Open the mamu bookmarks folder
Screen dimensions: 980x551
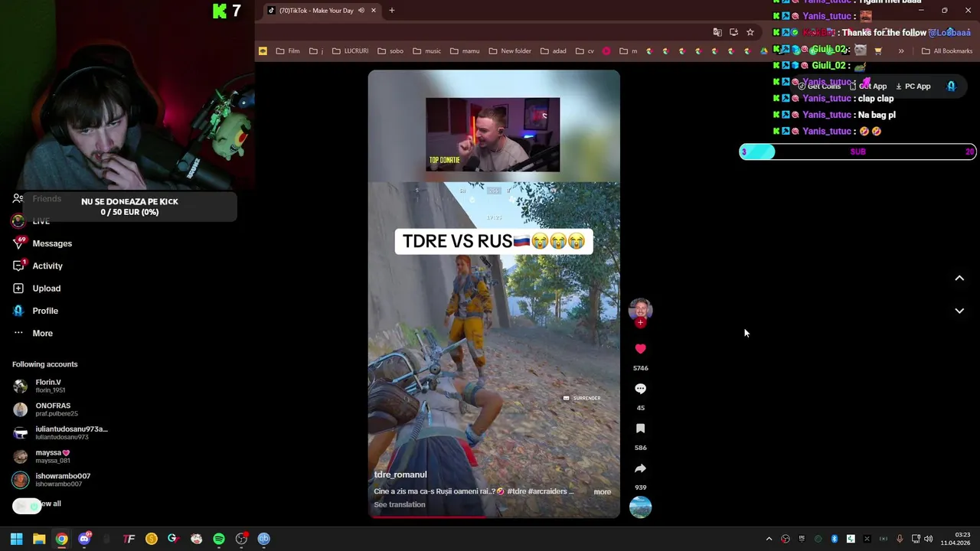pyautogui.click(x=465, y=51)
